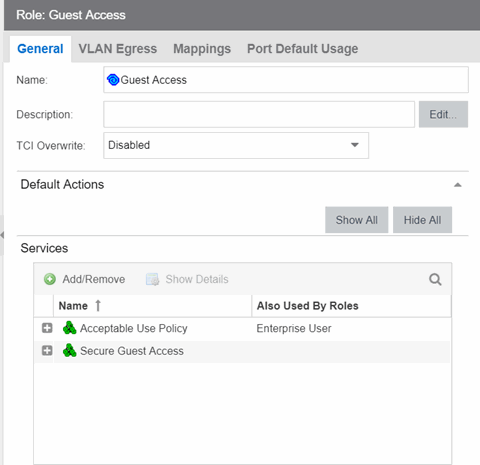
Task: Click the Secure Guest Access service icon
Action: click(69, 350)
